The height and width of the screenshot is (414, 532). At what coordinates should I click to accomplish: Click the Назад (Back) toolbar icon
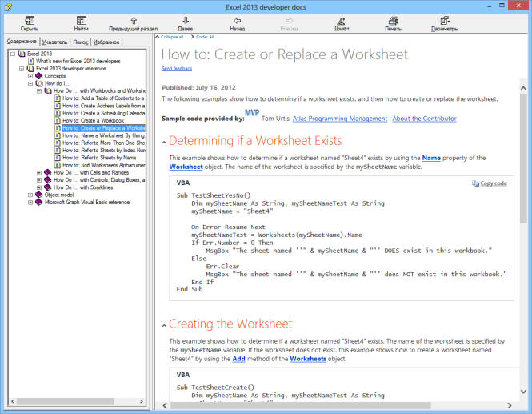[237, 20]
